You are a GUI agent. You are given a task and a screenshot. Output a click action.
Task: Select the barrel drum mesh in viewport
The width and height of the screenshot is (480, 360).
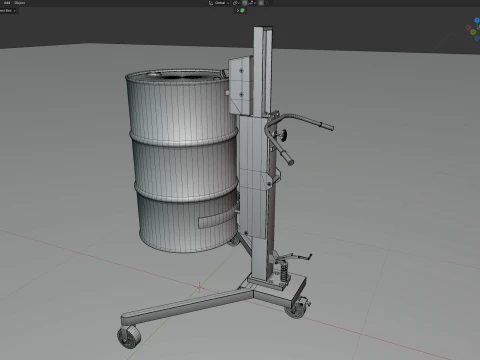click(183, 160)
